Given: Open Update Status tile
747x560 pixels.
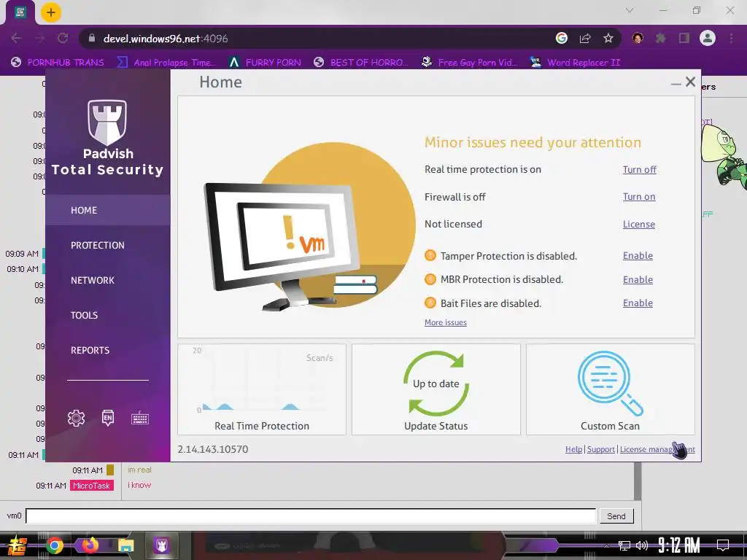Looking at the screenshot, I should pyautogui.click(x=436, y=389).
